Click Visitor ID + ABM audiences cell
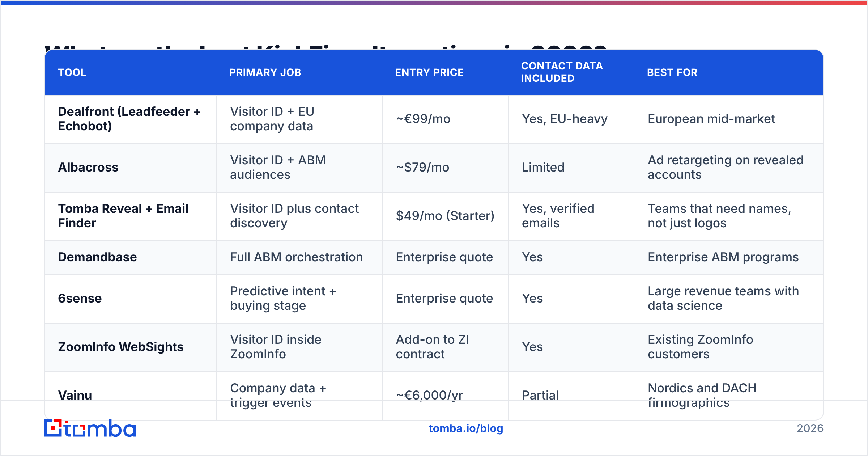Viewport: 868px width, 456px height. click(x=299, y=168)
